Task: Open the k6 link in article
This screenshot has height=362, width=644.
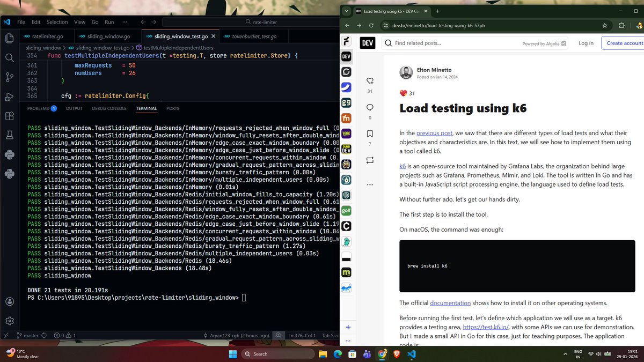Action: (402, 166)
